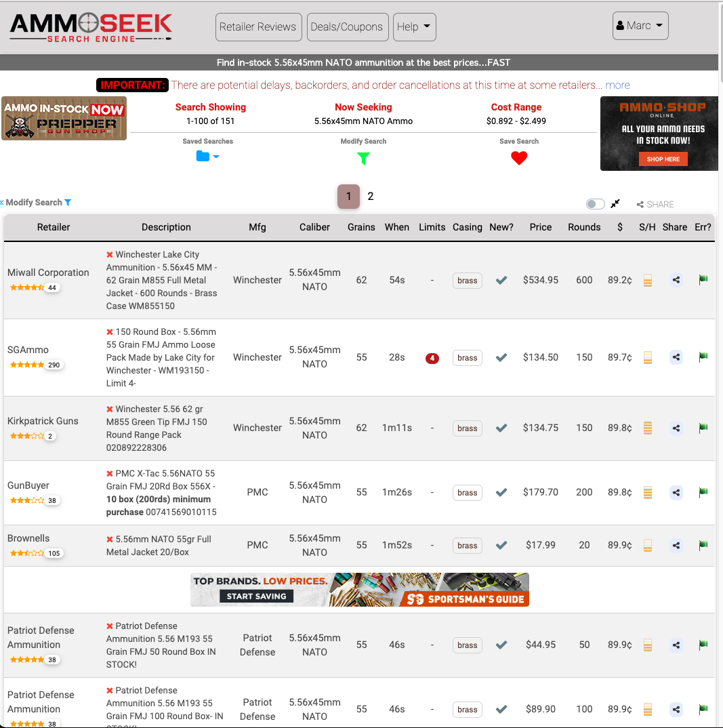Viewport: 723px width, 728px height.
Task: Open the Marc user account dropdown
Action: [640, 26]
